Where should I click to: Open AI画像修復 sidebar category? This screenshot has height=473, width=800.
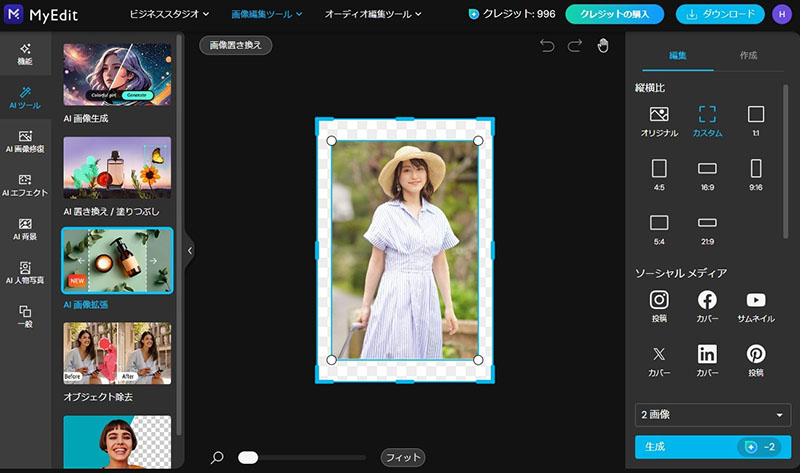click(25, 141)
